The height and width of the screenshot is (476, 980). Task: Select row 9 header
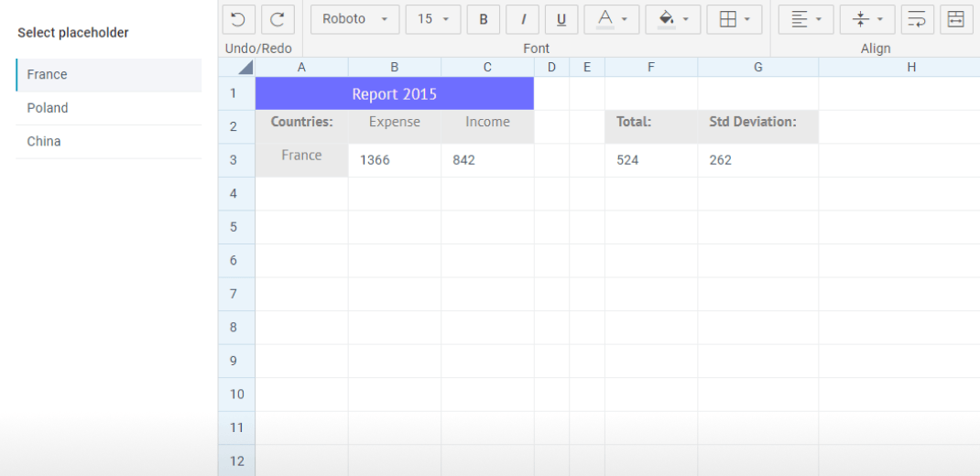pyautogui.click(x=237, y=361)
